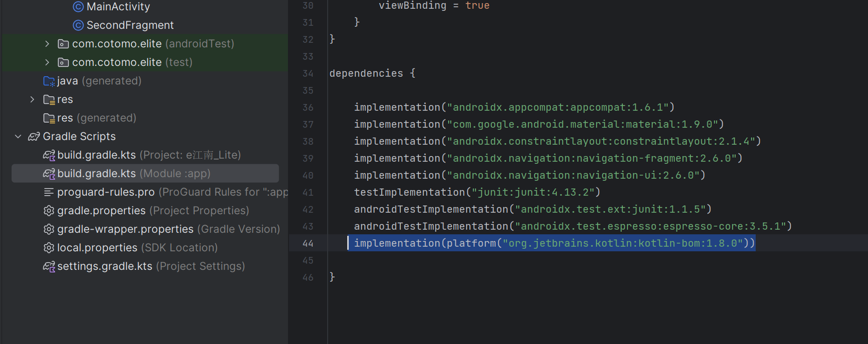Image resolution: width=868 pixels, height=344 pixels.
Task: Click the kotlin-bom dependency string
Action: (x=622, y=243)
